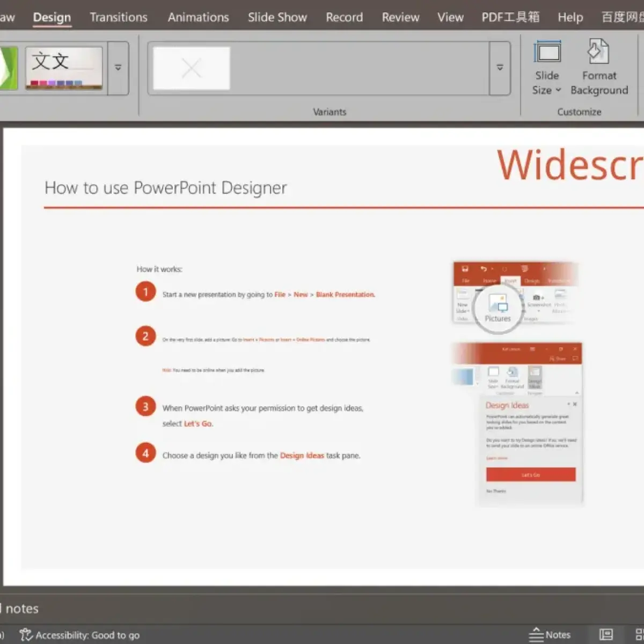This screenshot has width=644, height=644.
Task: Expand the Themes gallery dropdown
Action: click(x=118, y=68)
